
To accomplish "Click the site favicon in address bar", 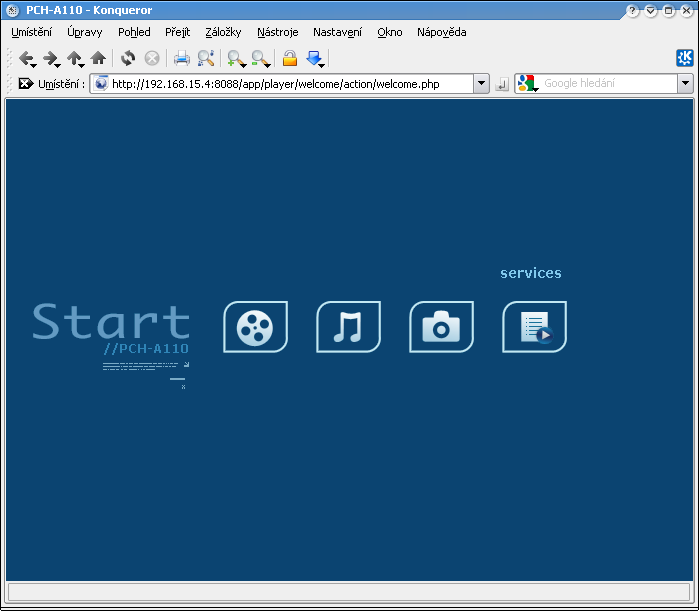I will pos(101,83).
